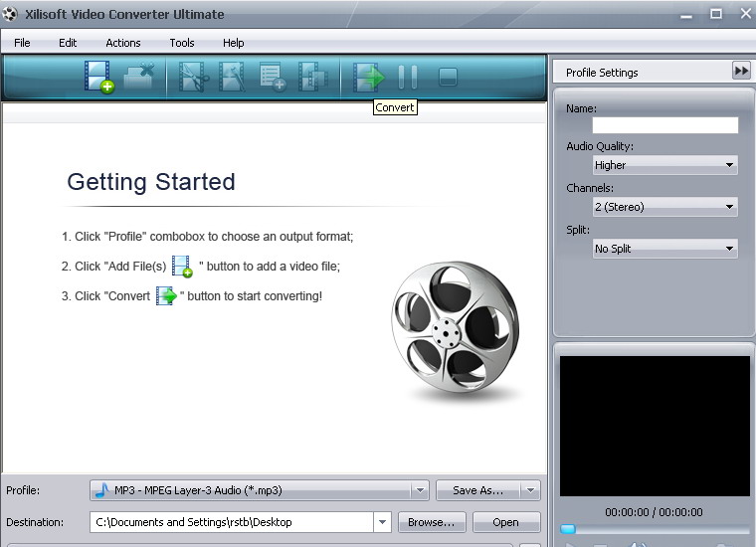This screenshot has height=547, width=756.
Task: Click the Convert icon in instructions
Action: (166, 296)
